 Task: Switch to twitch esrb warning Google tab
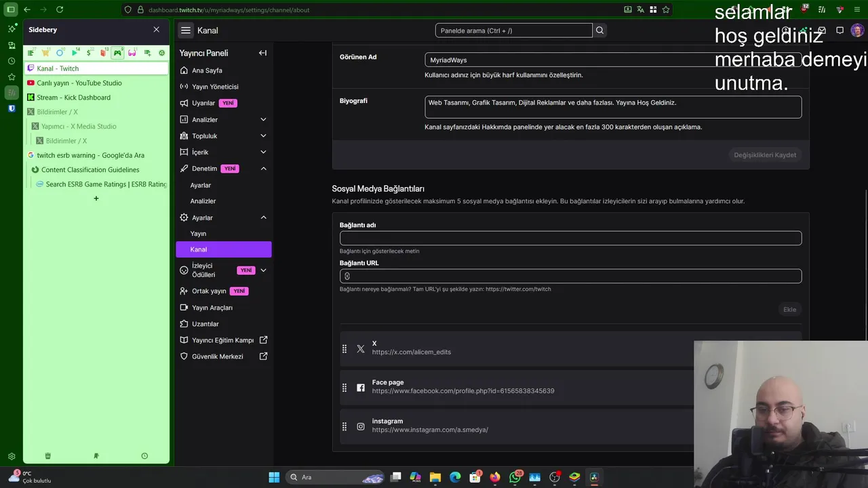[97, 155]
